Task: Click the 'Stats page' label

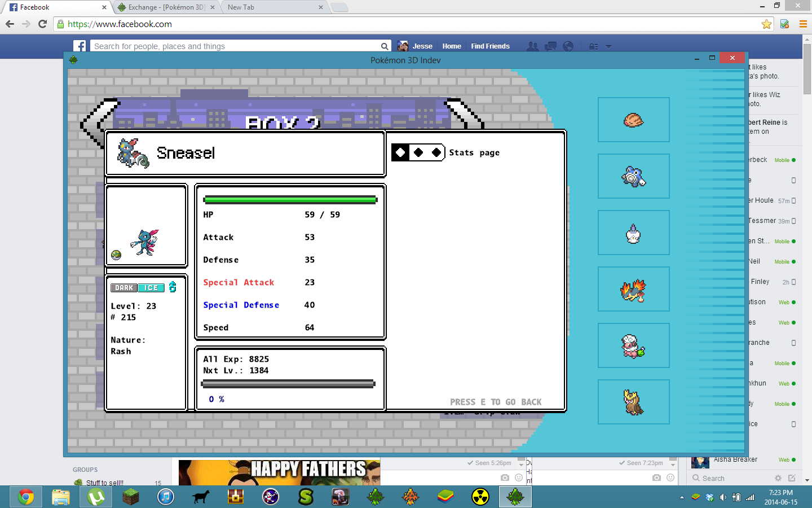Action: [474, 152]
